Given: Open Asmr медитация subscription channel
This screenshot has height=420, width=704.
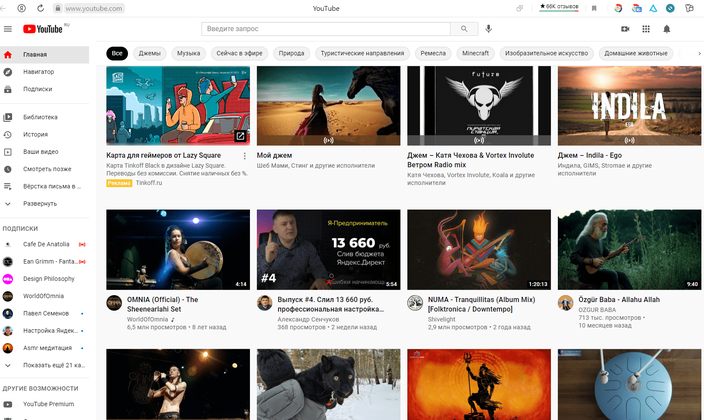Looking at the screenshot, I should (44, 348).
